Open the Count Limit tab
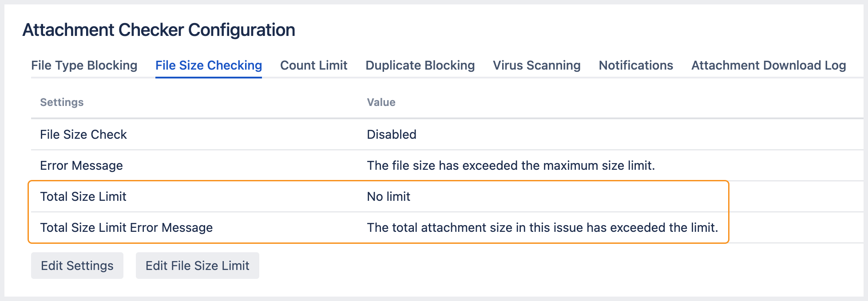868x301 pixels. 313,66
